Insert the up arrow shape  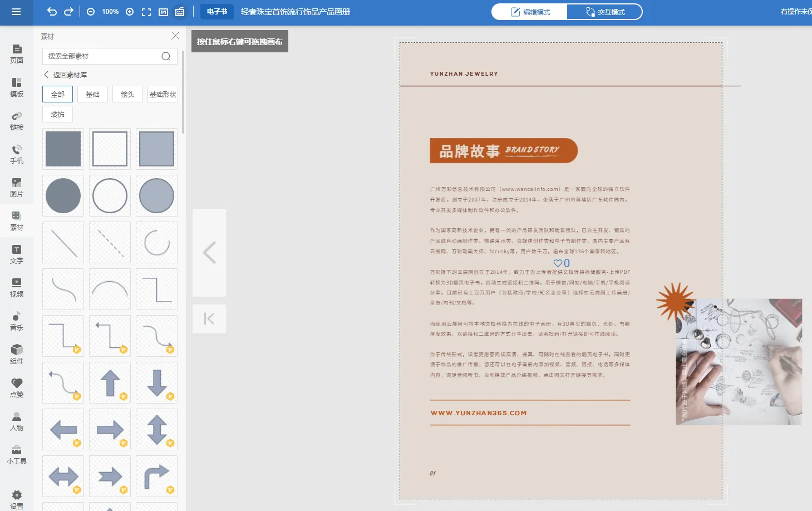point(110,382)
